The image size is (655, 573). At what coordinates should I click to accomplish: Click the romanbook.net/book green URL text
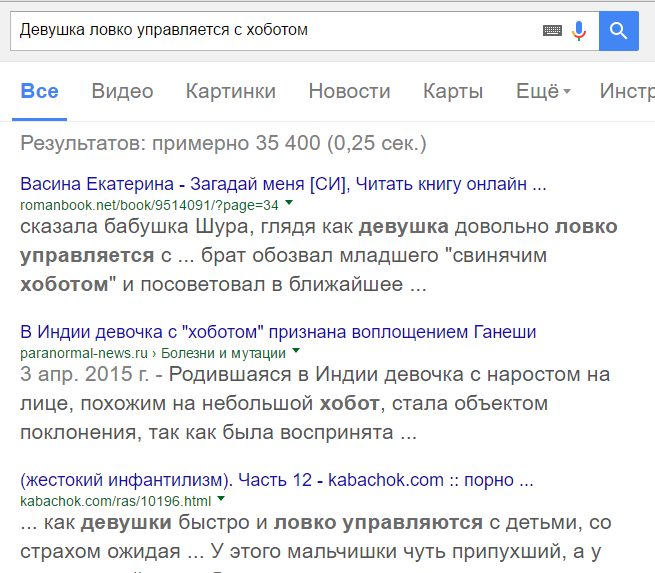click(148, 205)
